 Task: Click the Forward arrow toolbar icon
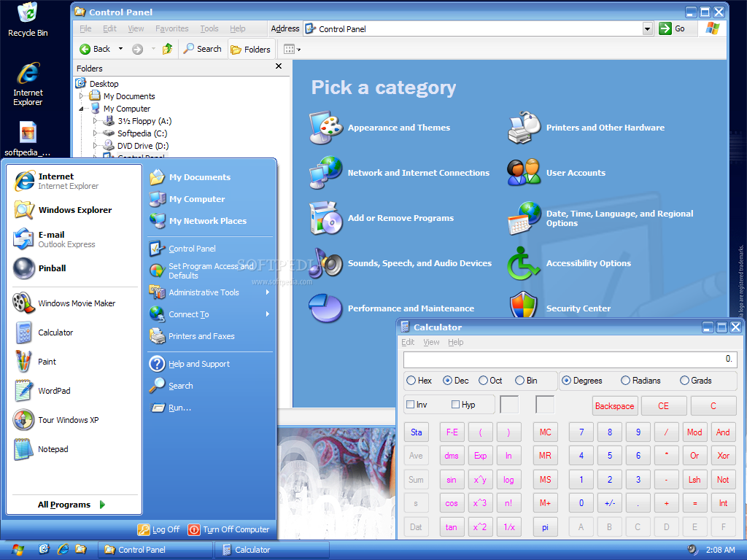(x=138, y=49)
